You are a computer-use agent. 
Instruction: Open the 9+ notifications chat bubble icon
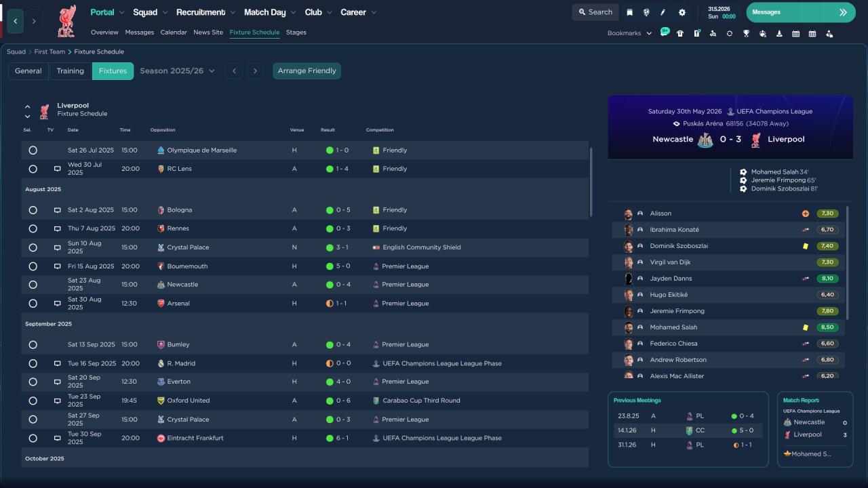tap(665, 33)
